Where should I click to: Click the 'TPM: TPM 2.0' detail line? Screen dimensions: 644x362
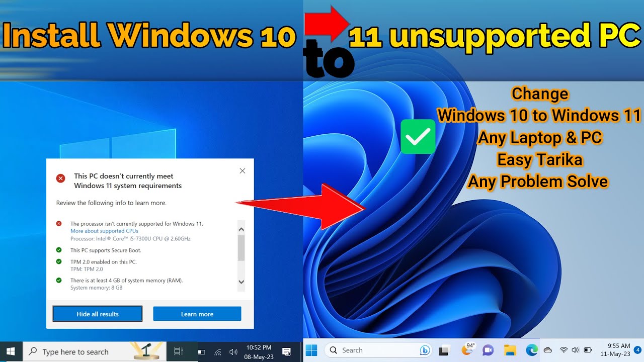pos(87,269)
